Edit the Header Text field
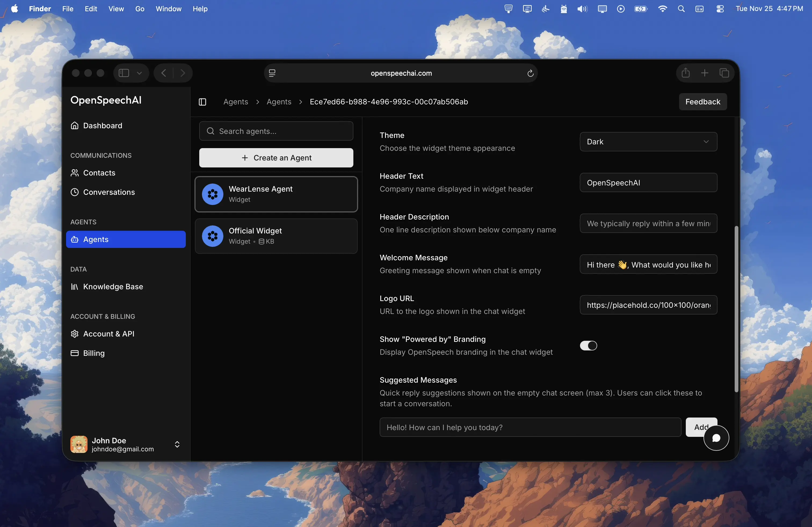 tap(648, 182)
